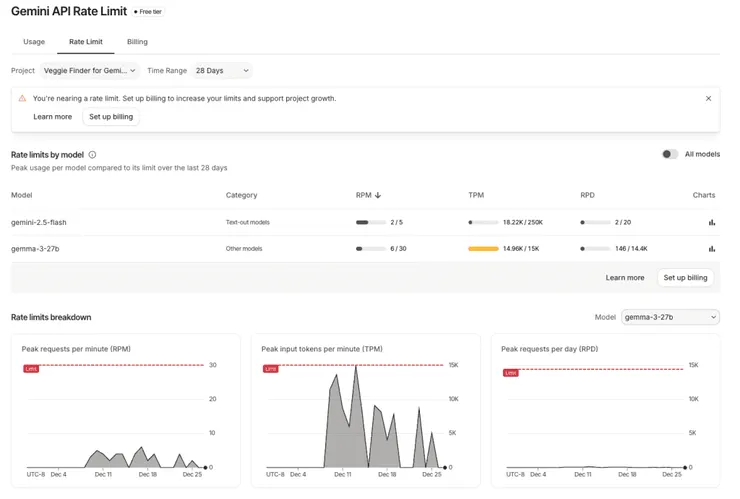Click the warning triangle icon in banner
Viewport: 740px width, 499px height.
tap(22, 98)
